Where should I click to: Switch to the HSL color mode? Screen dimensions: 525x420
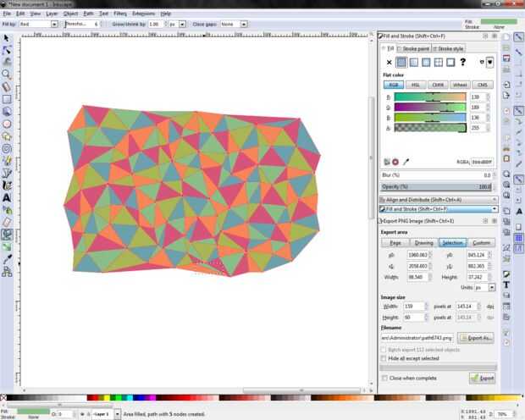coord(416,85)
